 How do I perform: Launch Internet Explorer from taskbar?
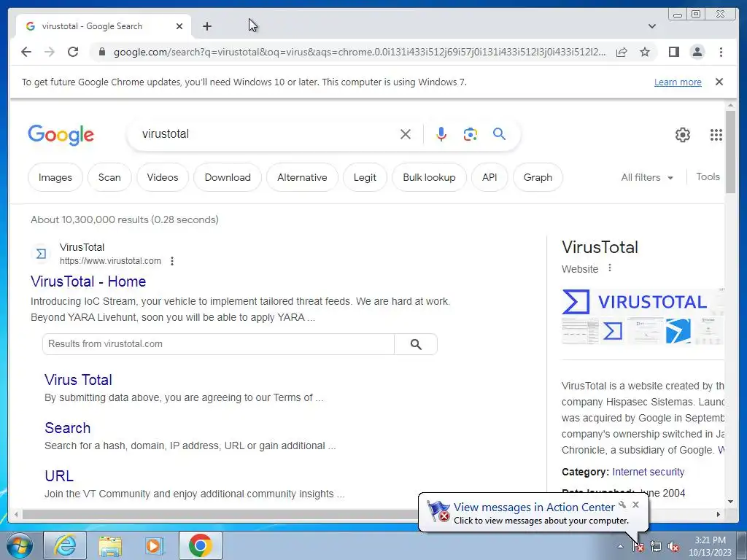65,545
